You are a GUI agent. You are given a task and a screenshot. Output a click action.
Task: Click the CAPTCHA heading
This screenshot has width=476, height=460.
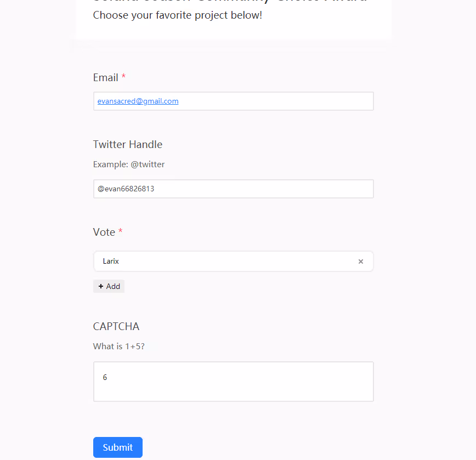click(116, 326)
